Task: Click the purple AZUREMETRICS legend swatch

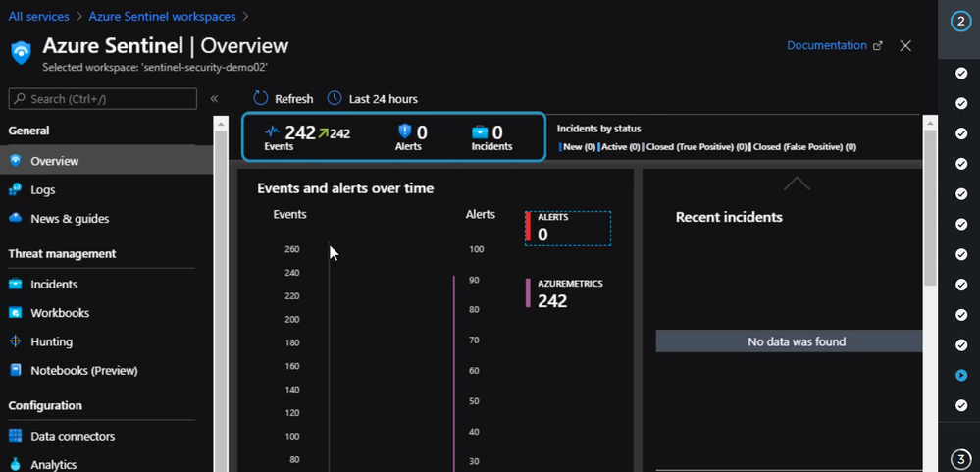Action: [528, 293]
